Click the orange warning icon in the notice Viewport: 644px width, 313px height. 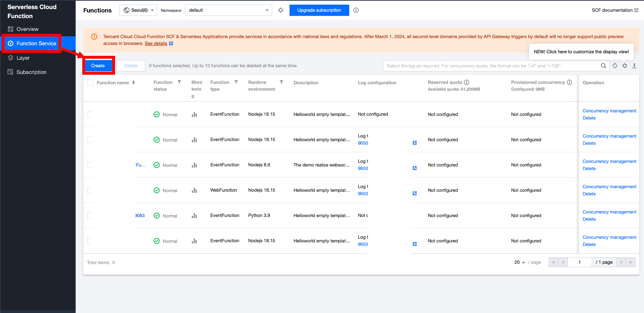click(94, 37)
